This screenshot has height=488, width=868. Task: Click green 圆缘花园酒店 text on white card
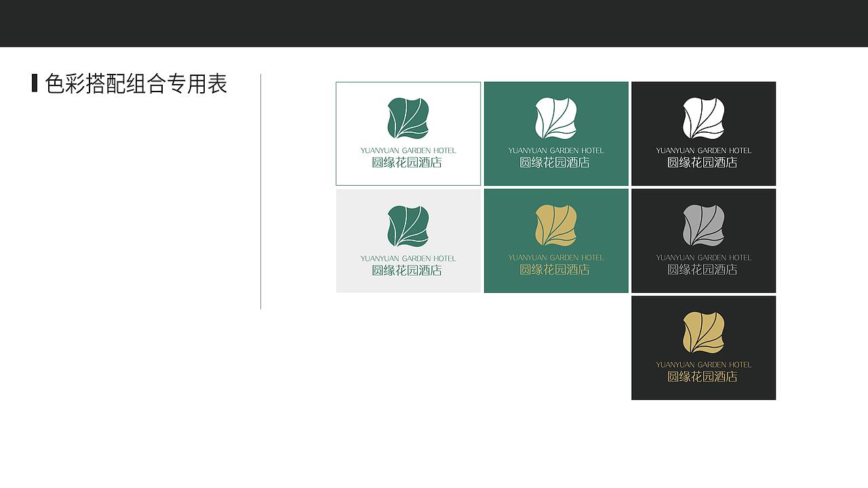pyautogui.click(x=407, y=163)
